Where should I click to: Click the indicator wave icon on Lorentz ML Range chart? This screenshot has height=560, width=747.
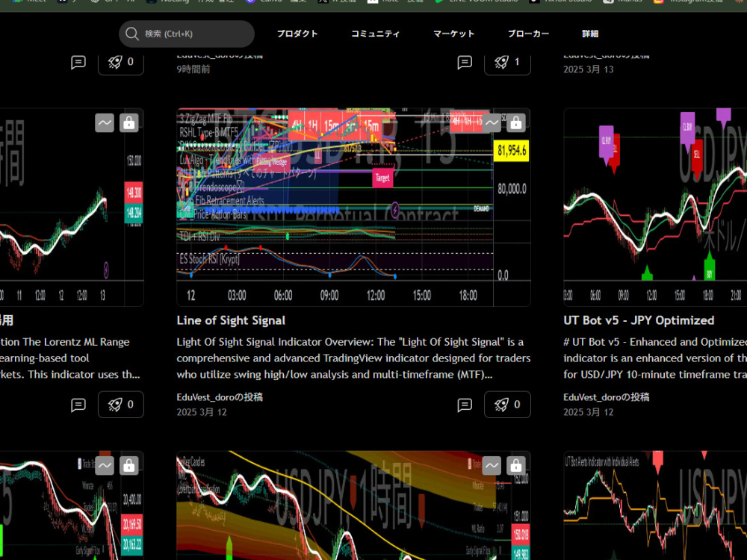click(105, 123)
